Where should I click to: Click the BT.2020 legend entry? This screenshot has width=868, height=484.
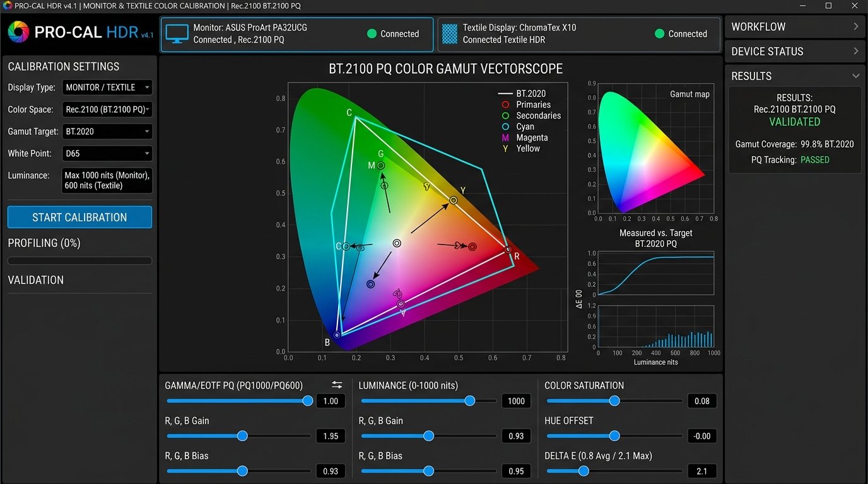522,94
